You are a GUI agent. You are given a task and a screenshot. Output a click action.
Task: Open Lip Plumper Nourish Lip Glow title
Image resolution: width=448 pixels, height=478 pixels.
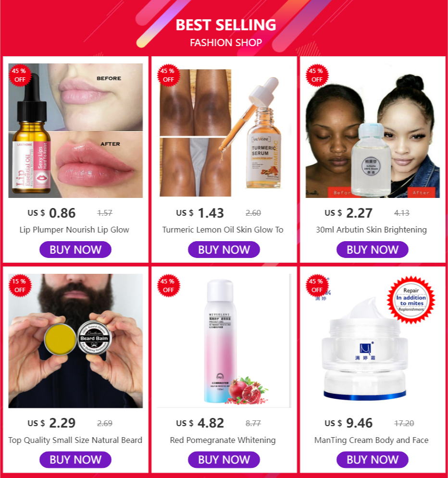click(x=75, y=230)
